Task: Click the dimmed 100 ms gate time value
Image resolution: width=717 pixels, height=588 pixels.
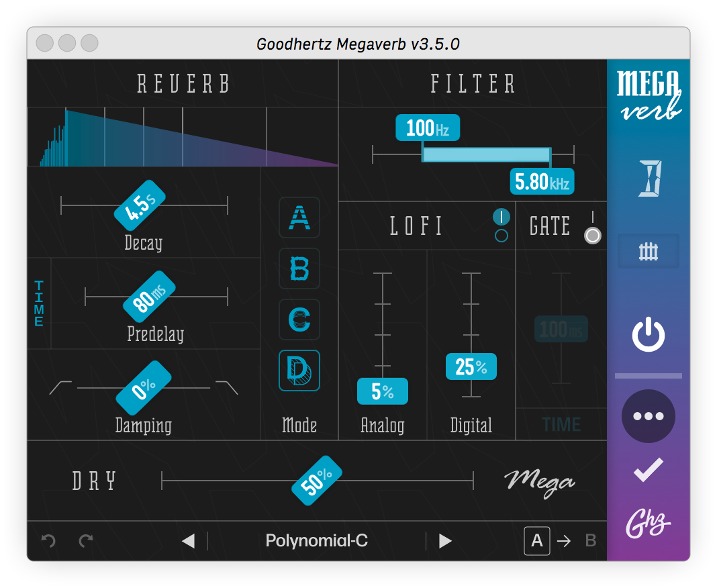Action: (x=561, y=329)
